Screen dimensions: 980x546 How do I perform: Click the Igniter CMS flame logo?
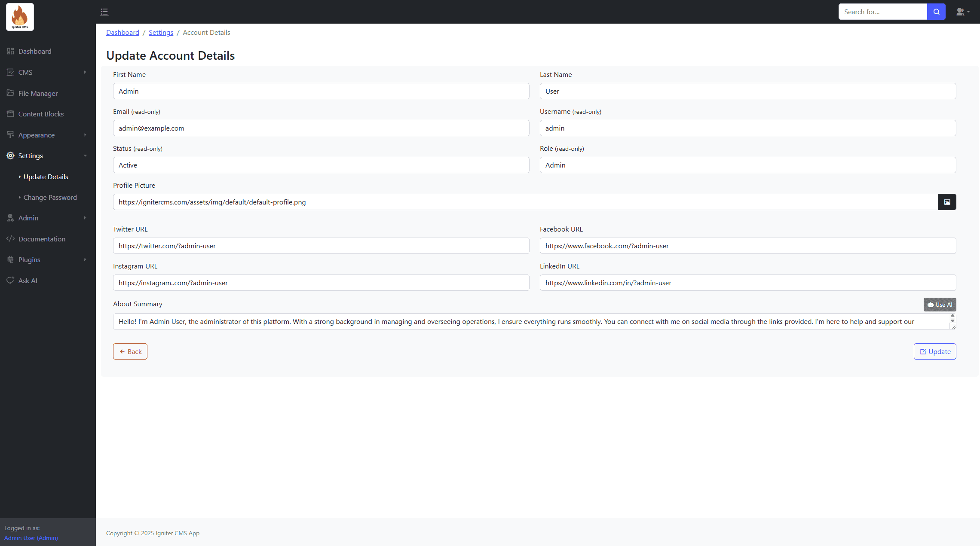pyautogui.click(x=20, y=17)
